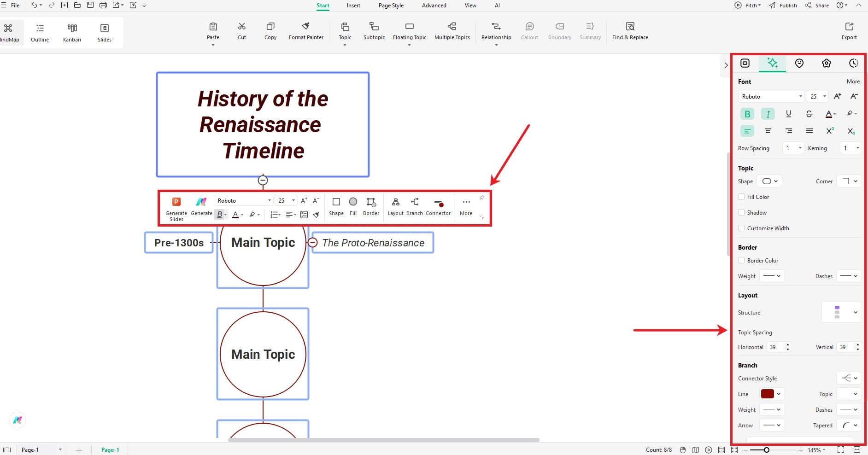Open the Insert ribbon tab
Screen dimensions: 868x455
353,6
